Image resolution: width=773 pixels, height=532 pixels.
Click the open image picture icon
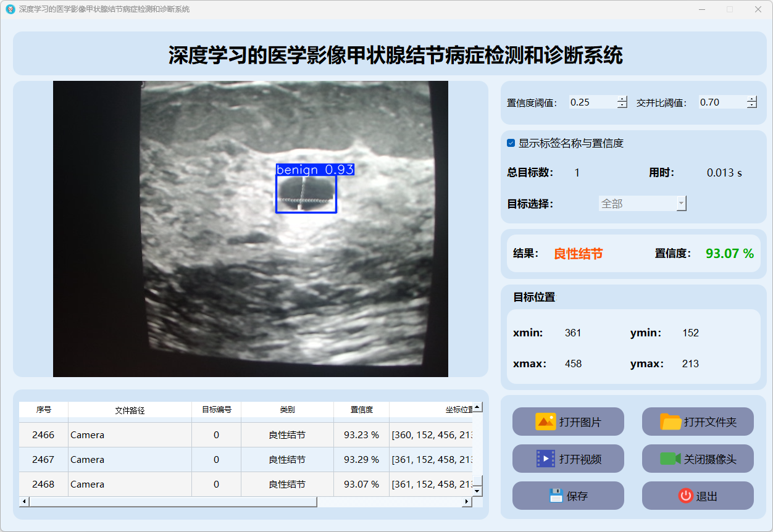[546, 422]
